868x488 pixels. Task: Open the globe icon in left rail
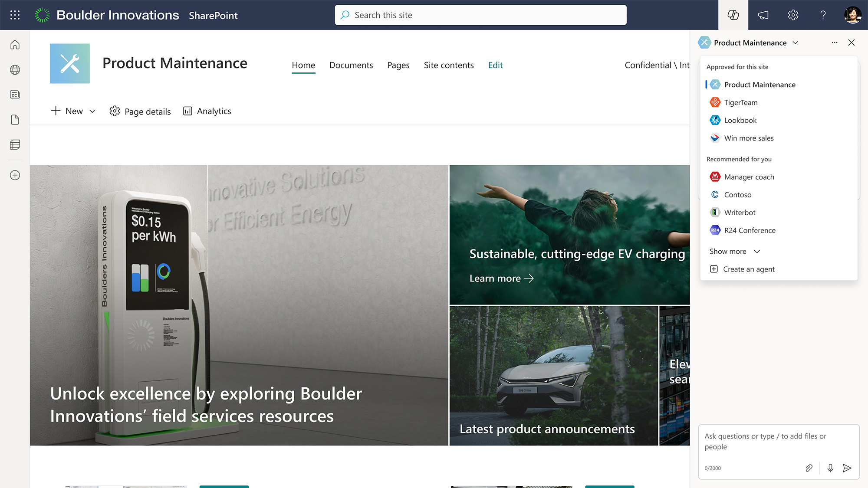tap(15, 70)
